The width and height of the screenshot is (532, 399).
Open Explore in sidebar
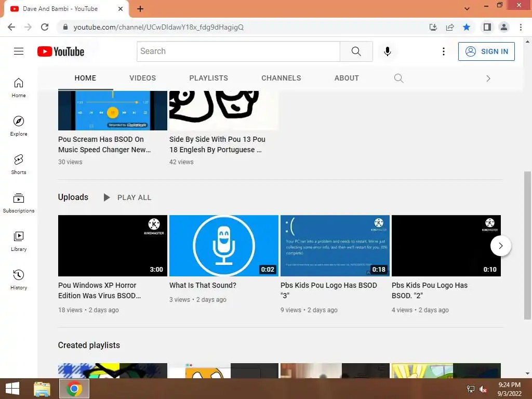coord(19,126)
